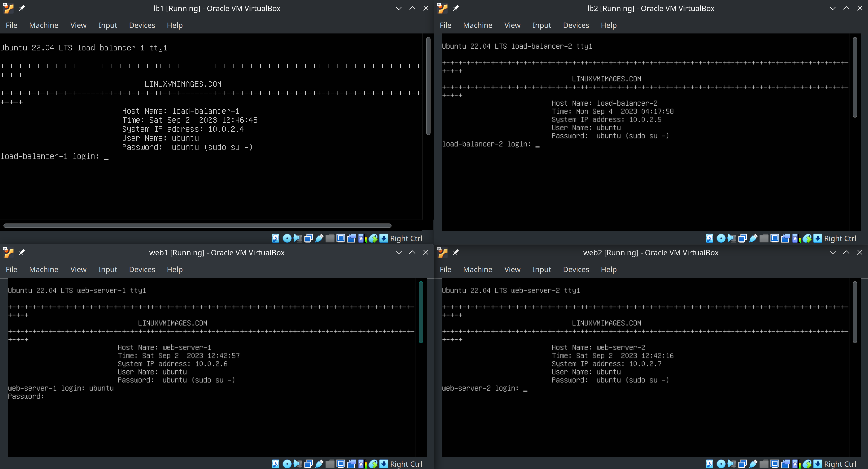This screenshot has width=868, height=469.
Task: Click optical drive indicator in web1 status bar
Action: [x=287, y=464]
